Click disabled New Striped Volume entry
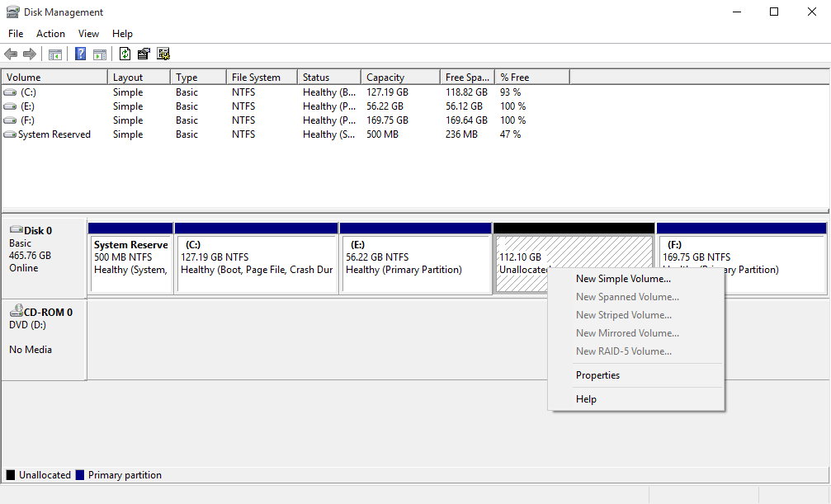The height and width of the screenshot is (504, 831). click(636, 315)
